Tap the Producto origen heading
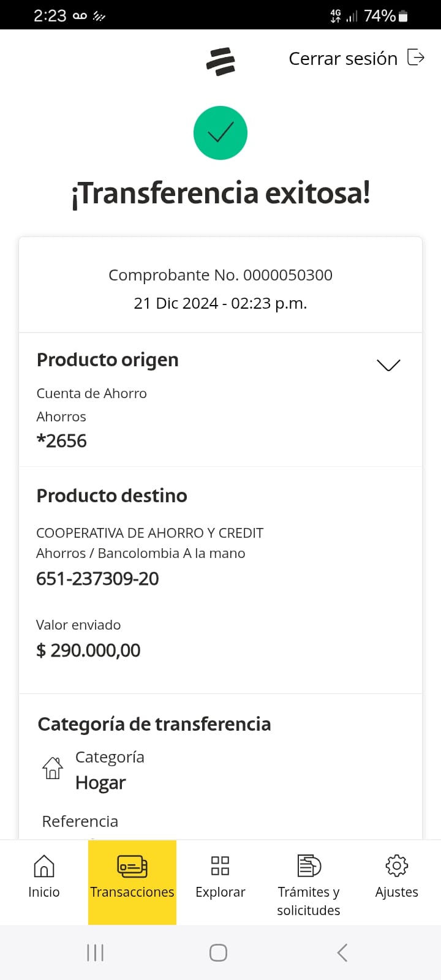 pyautogui.click(x=108, y=360)
